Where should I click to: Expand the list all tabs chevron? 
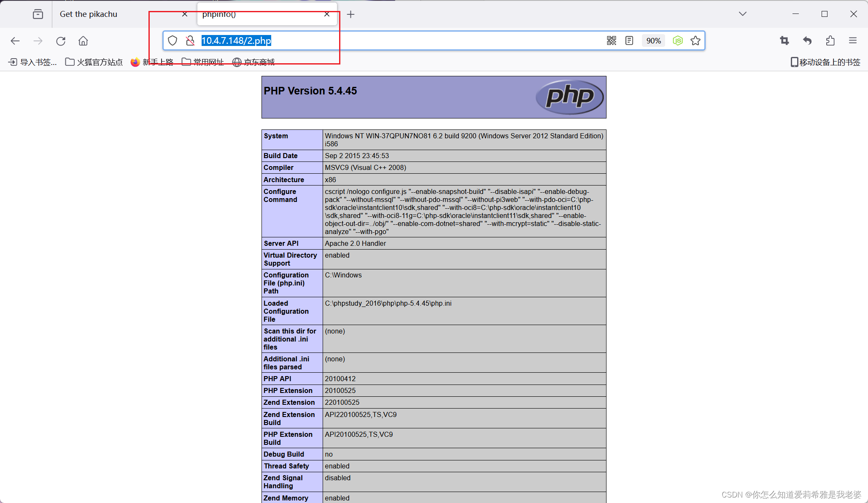[743, 14]
